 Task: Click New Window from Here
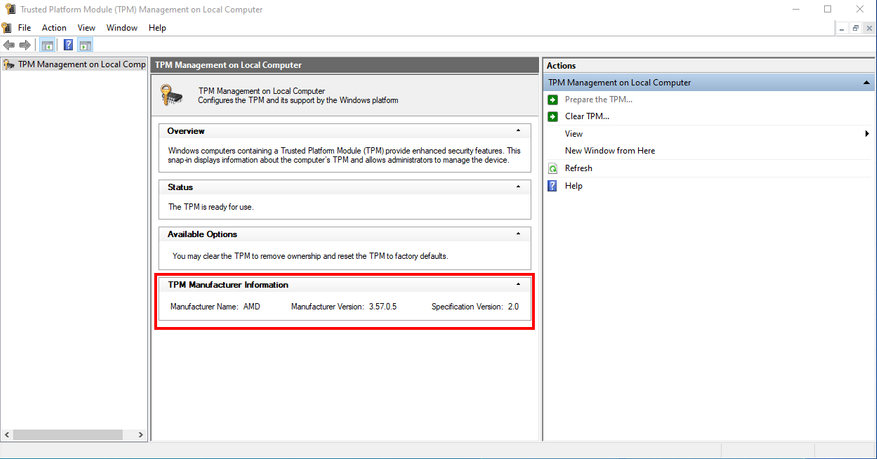pyautogui.click(x=610, y=151)
